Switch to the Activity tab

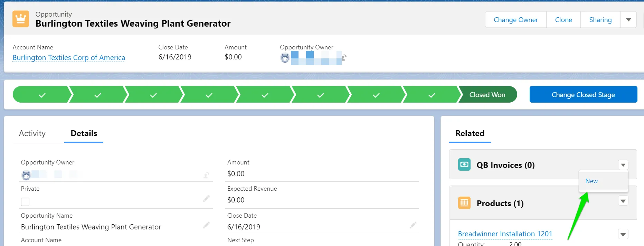32,133
